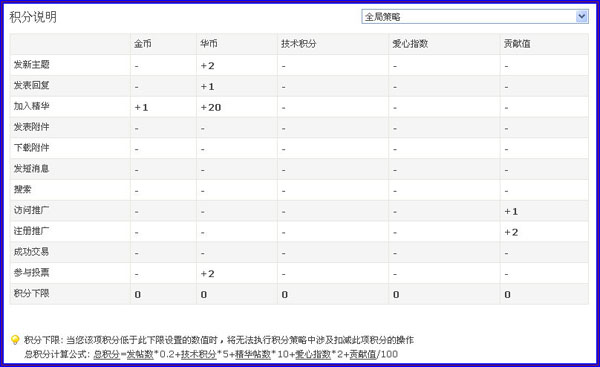Select the 加入精华 row label

coord(32,106)
